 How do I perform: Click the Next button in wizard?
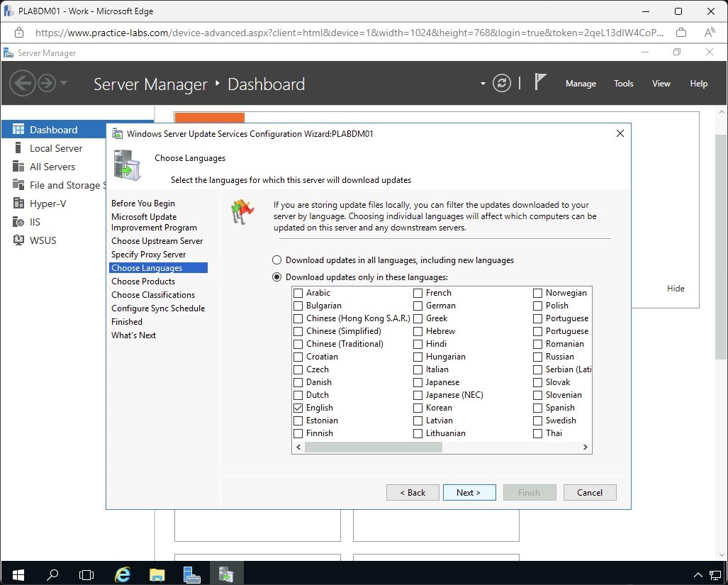pyautogui.click(x=469, y=492)
